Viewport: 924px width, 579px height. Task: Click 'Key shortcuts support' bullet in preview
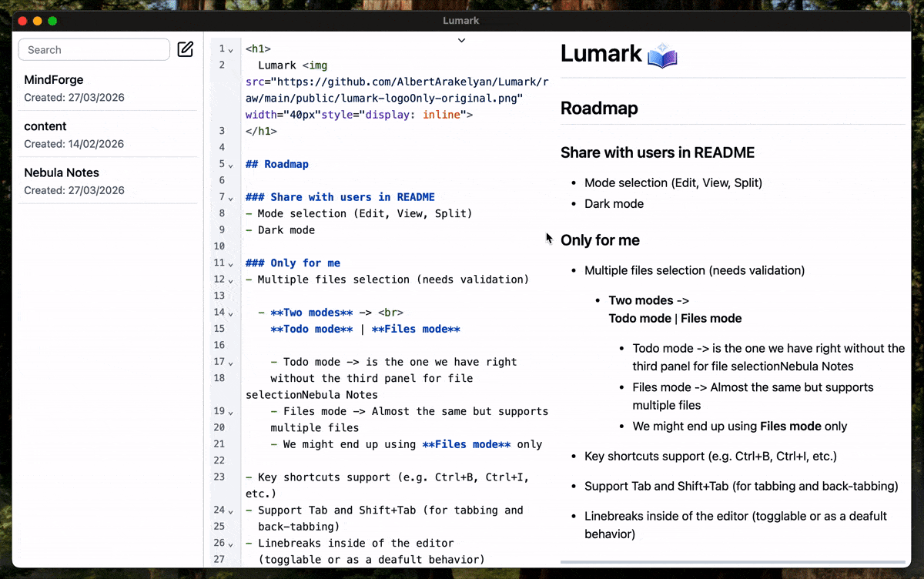pyautogui.click(x=711, y=456)
